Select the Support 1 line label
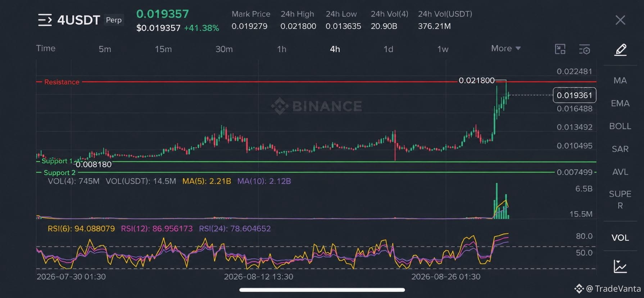The height and width of the screenshot is (298, 644). [57, 161]
